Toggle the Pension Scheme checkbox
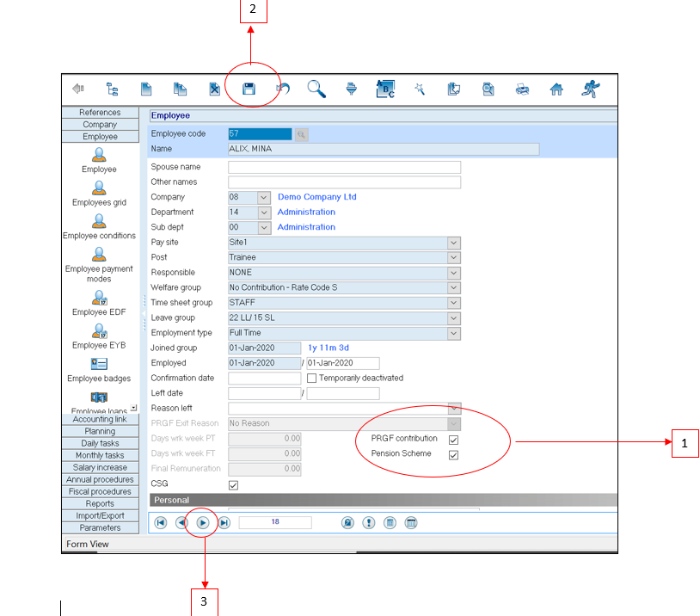Image resolution: width=700 pixels, height=616 pixels. tap(453, 455)
